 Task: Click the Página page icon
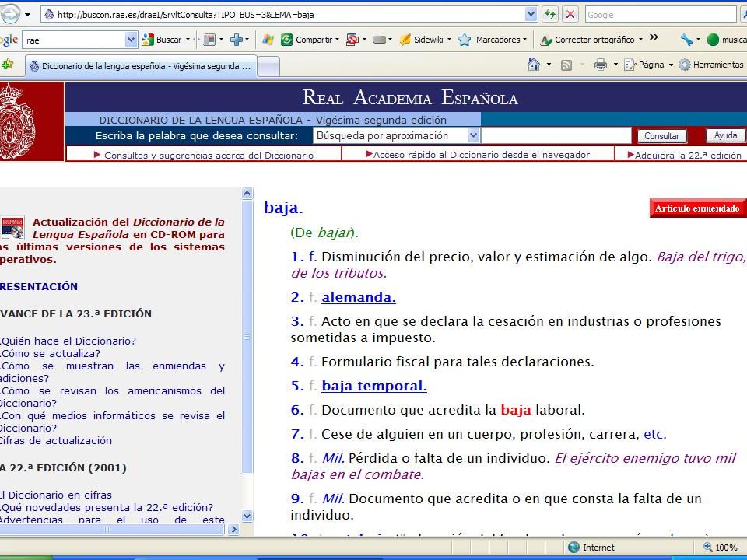click(630, 65)
